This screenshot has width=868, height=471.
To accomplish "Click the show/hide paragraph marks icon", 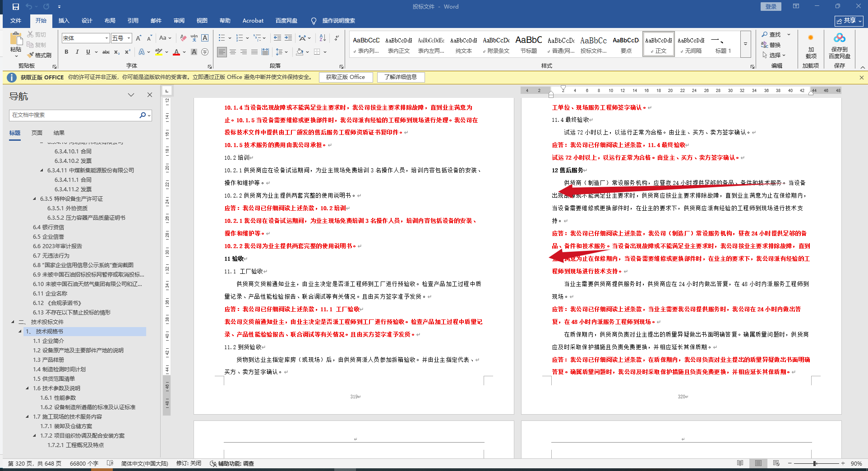I will pyautogui.click(x=337, y=38).
